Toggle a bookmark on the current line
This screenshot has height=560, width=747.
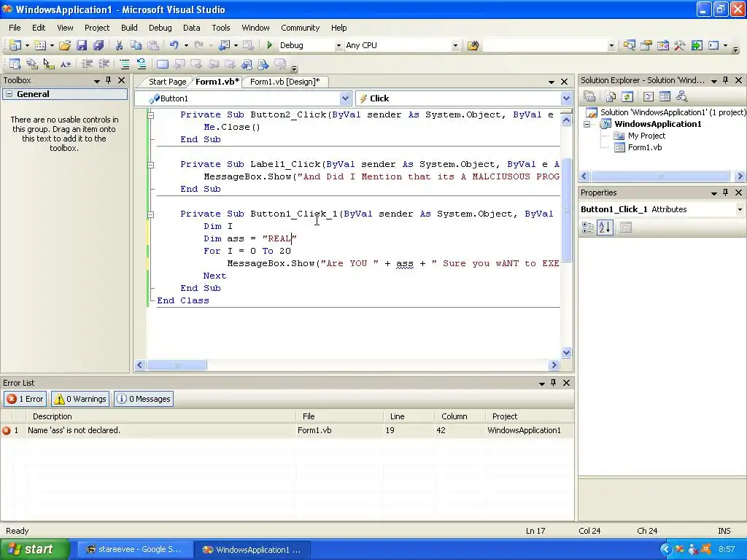coord(163,64)
